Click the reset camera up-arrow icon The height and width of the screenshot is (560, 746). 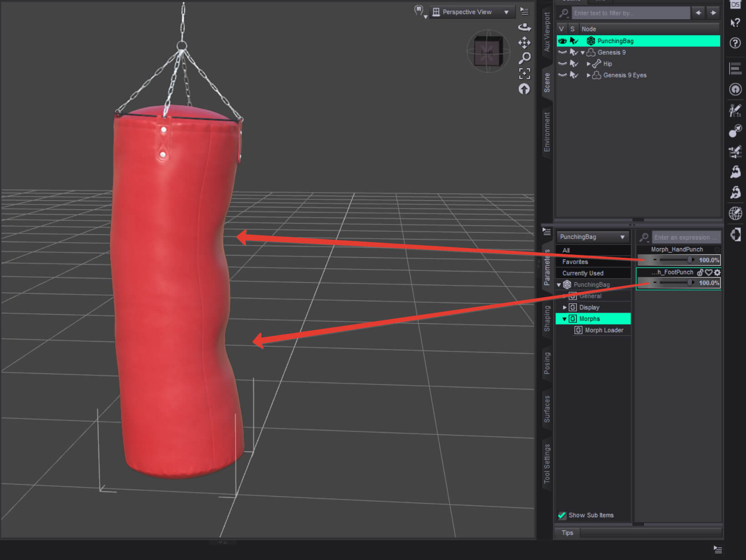pos(524,89)
